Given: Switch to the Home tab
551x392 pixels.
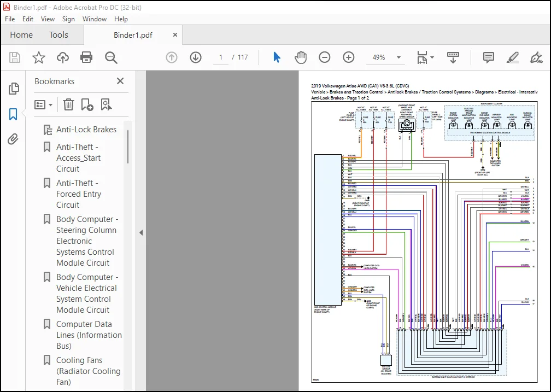Looking at the screenshot, I should [21, 35].
